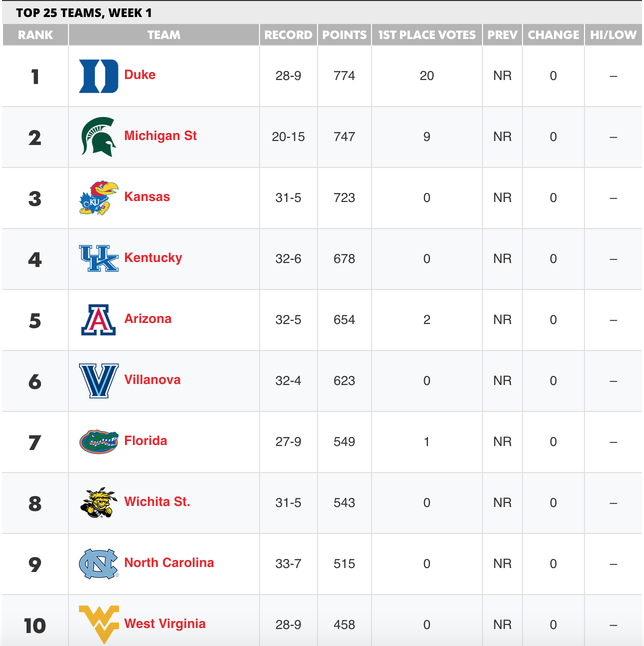Click the Michigan St Spartan logo
This screenshot has height=646, width=644.
click(x=98, y=137)
